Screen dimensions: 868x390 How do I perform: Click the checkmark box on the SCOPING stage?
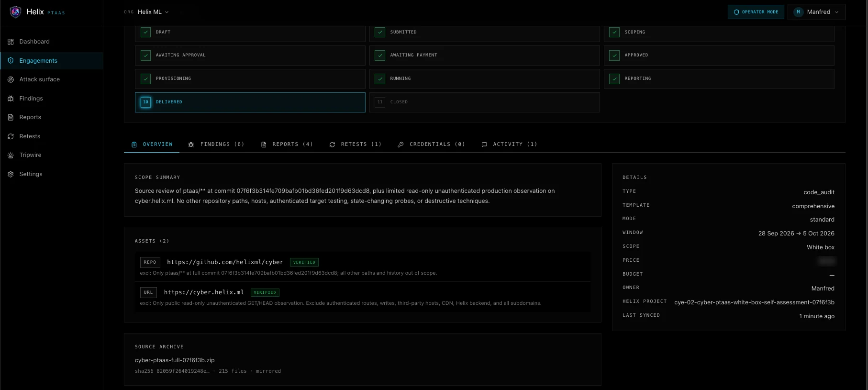(614, 32)
